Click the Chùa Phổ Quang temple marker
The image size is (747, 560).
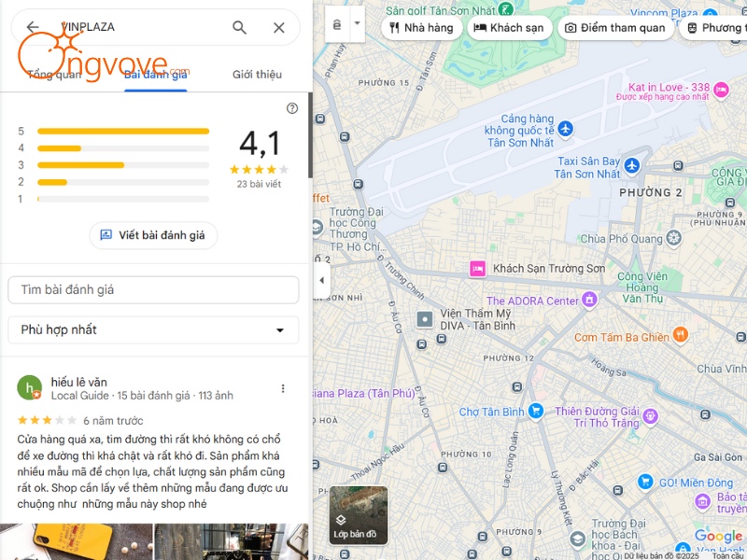[673, 238]
